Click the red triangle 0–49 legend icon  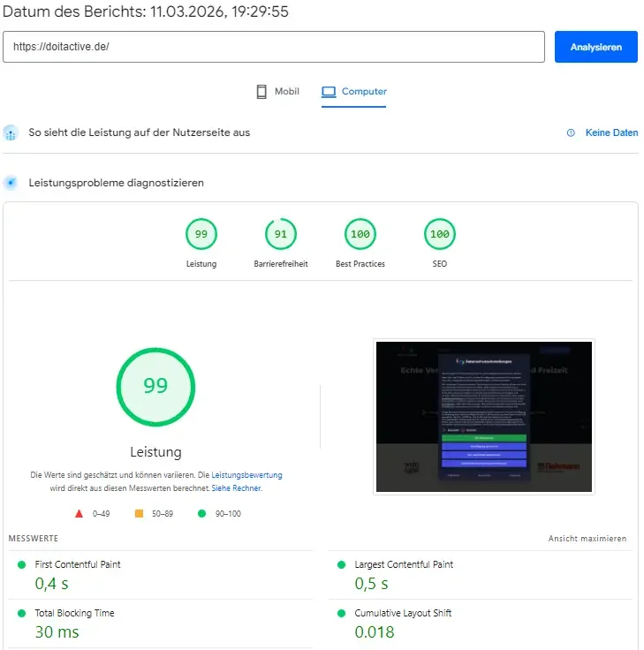[79, 514]
